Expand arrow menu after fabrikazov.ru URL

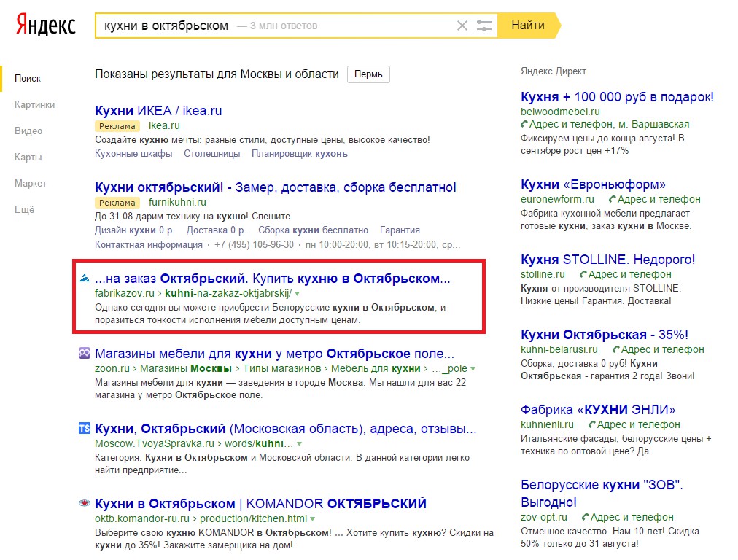point(298,293)
